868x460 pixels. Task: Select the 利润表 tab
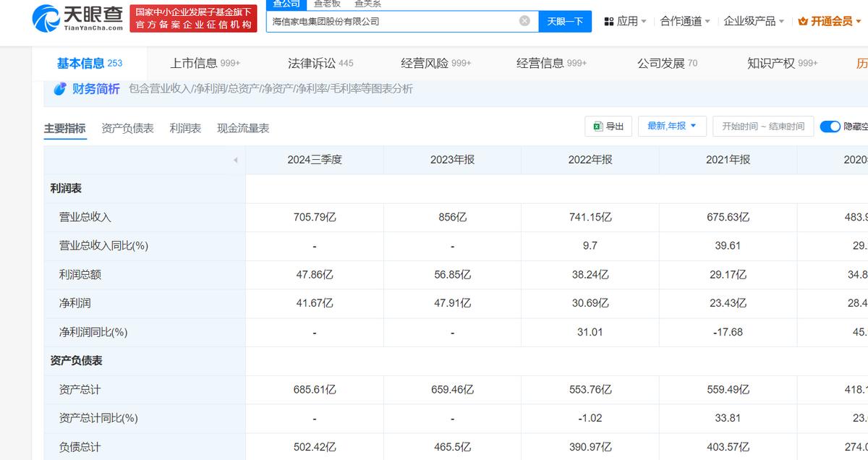(x=185, y=128)
